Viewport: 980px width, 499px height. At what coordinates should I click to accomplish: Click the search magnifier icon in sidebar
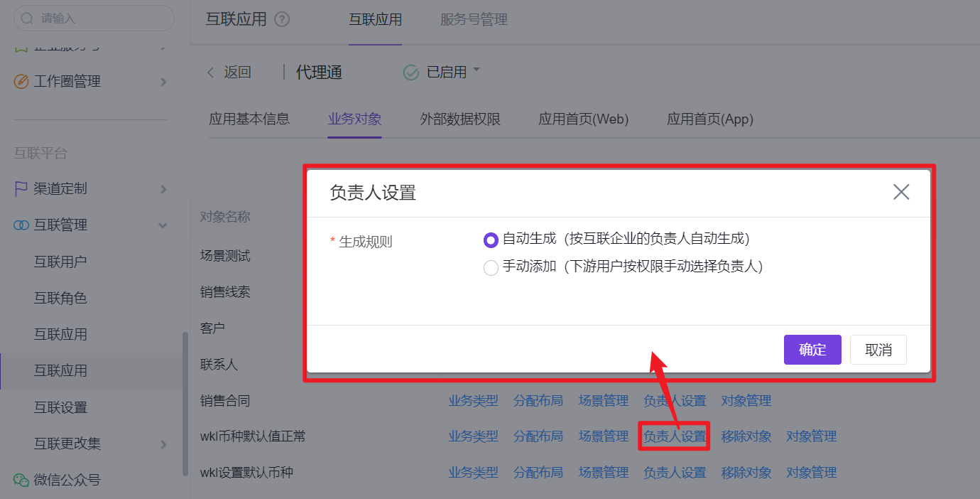pos(28,18)
